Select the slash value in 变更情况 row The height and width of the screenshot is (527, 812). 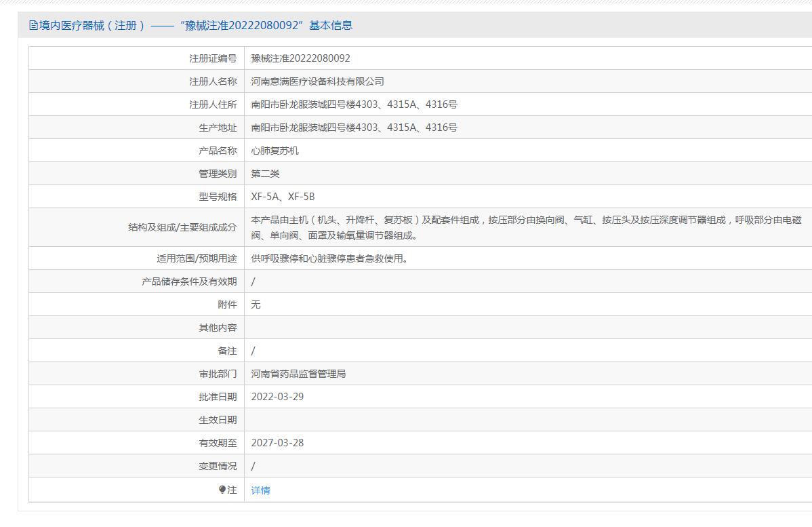coord(253,466)
